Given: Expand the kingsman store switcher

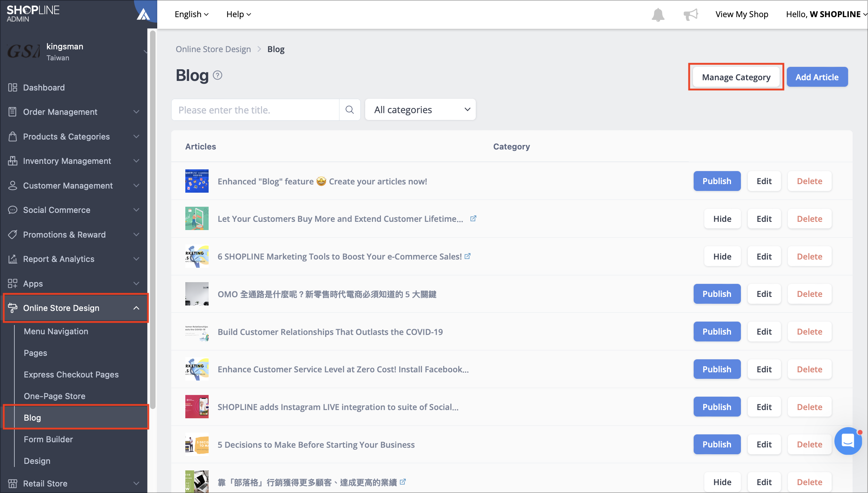Looking at the screenshot, I should (145, 52).
